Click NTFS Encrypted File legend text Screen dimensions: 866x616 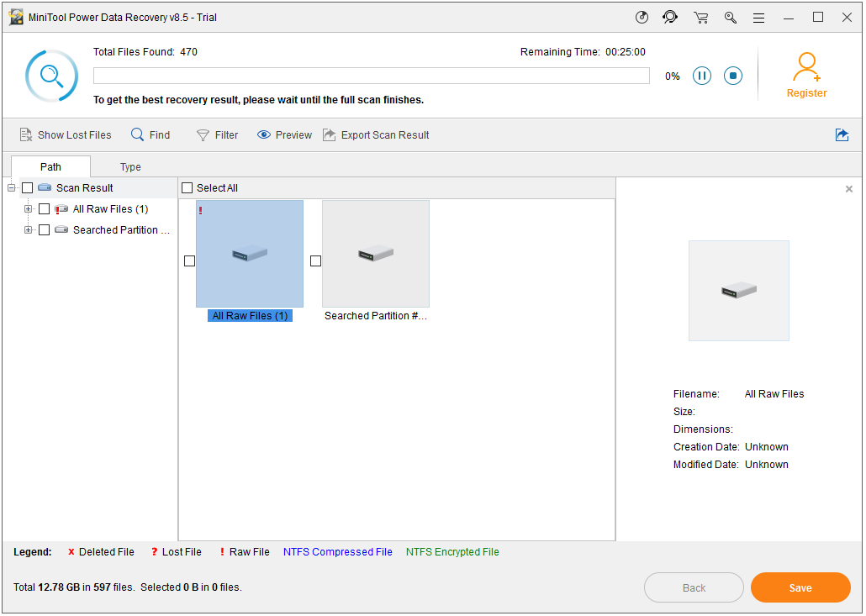click(452, 552)
